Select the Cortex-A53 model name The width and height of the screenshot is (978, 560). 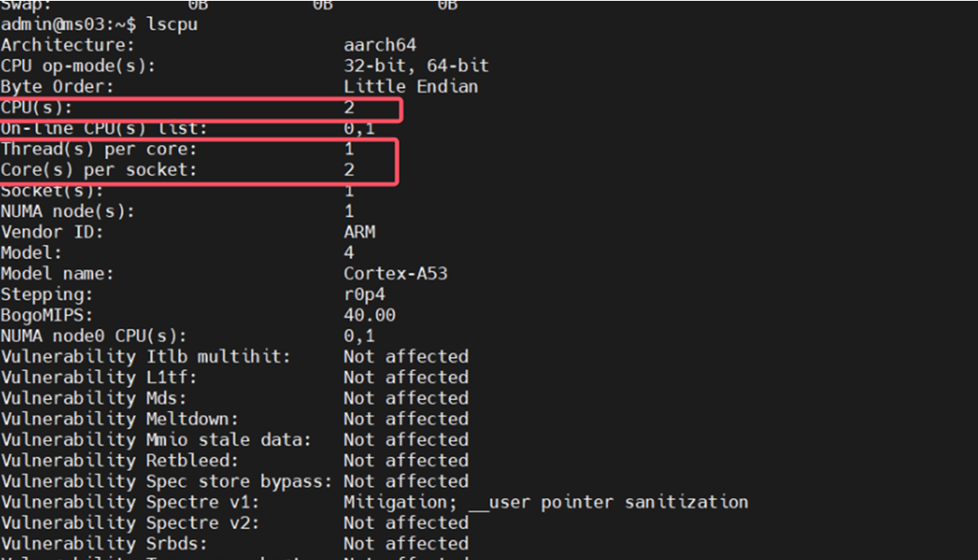point(396,274)
